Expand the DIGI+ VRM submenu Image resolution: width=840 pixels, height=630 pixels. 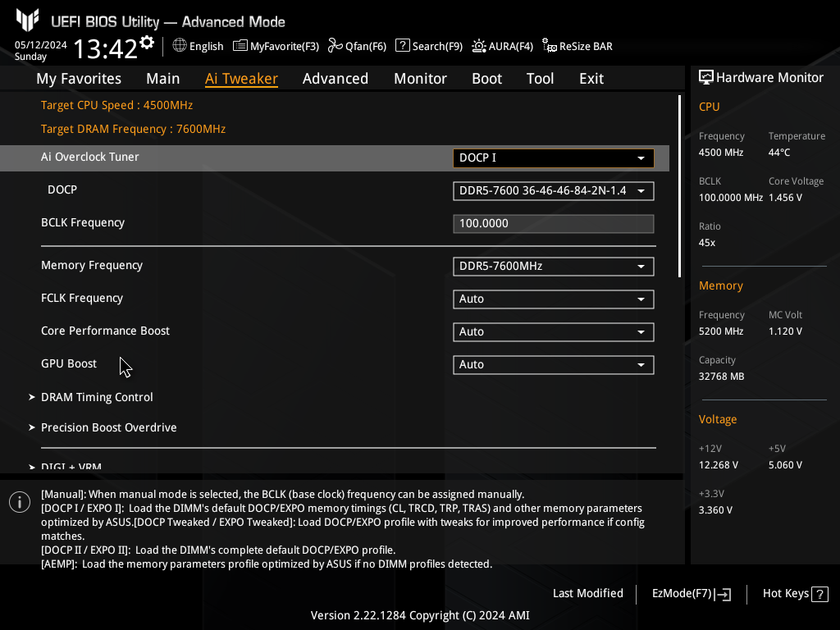coord(66,466)
